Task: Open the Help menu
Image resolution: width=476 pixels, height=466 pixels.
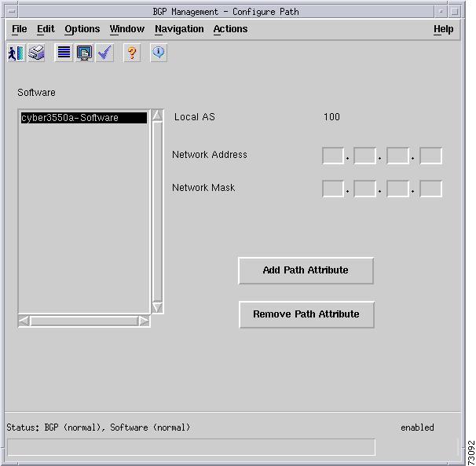Action: pyautogui.click(x=444, y=29)
